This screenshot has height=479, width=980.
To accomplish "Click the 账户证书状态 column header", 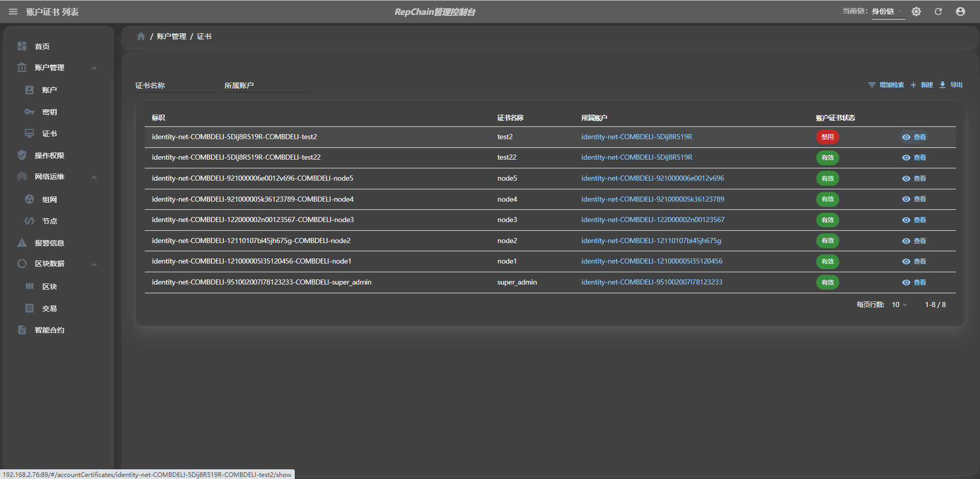I will click(835, 118).
